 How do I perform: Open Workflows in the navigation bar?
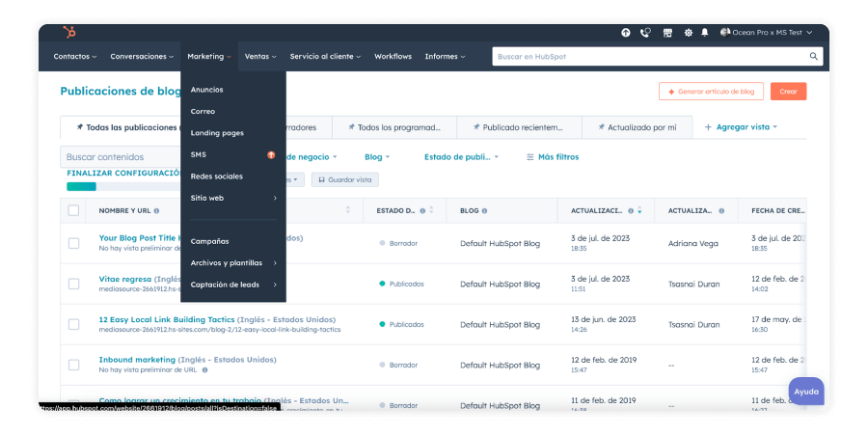coord(393,57)
